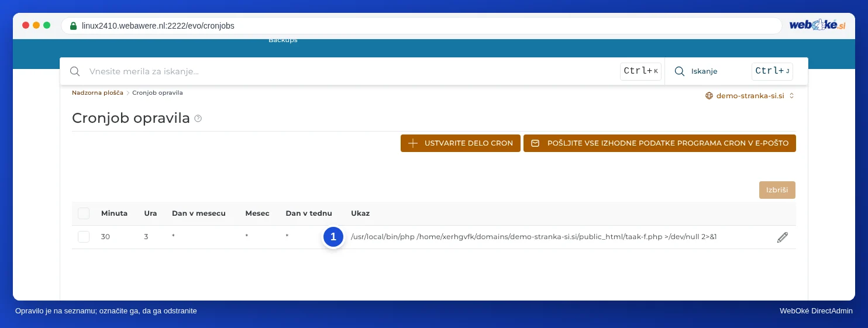Click the padlock icon in the address bar
This screenshot has height=328, width=868.
(x=73, y=26)
